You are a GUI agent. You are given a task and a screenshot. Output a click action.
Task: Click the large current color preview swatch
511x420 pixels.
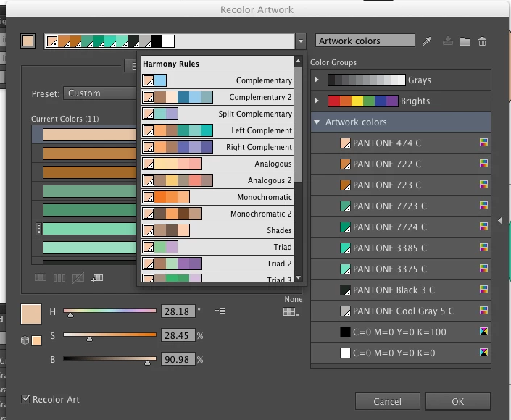click(x=31, y=314)
